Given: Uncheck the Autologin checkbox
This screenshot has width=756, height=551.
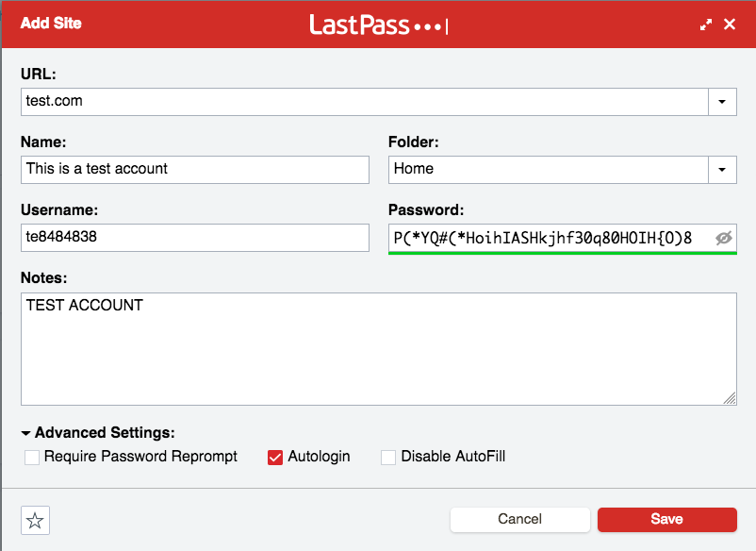Looking at the screenshot, I should (275, 457).
